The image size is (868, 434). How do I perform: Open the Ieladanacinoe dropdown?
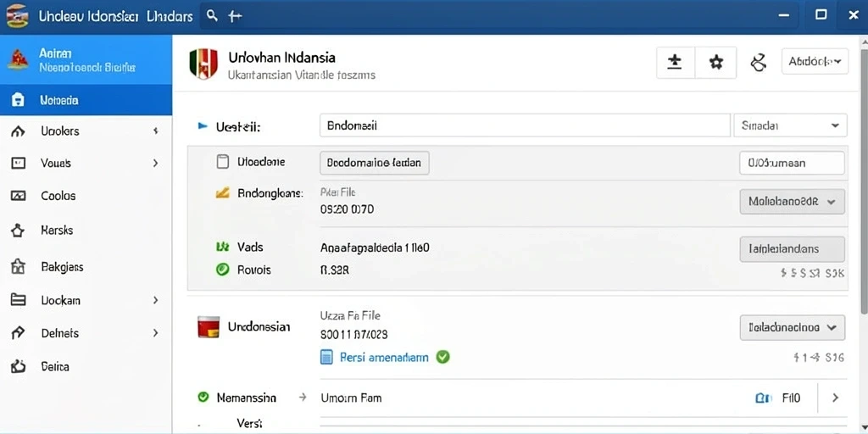[x=793, y=327]
